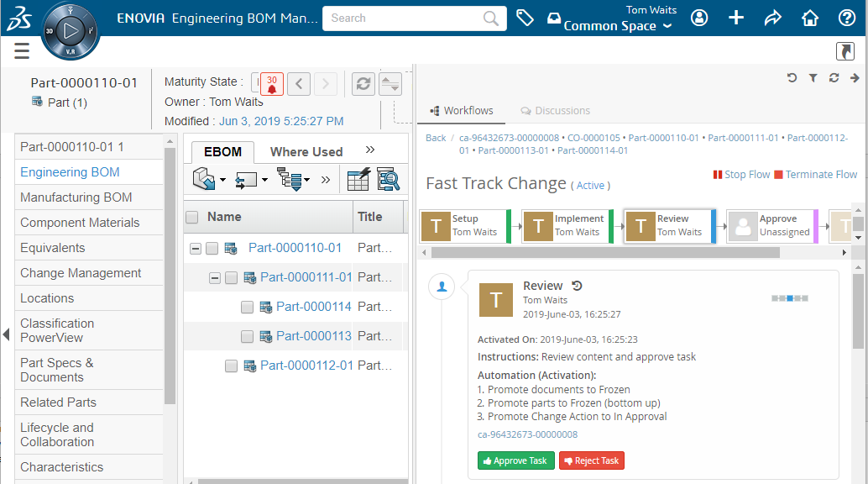The image size is (868, 484).
Task: Click the plus add icon in header
Action: [736, 18]
